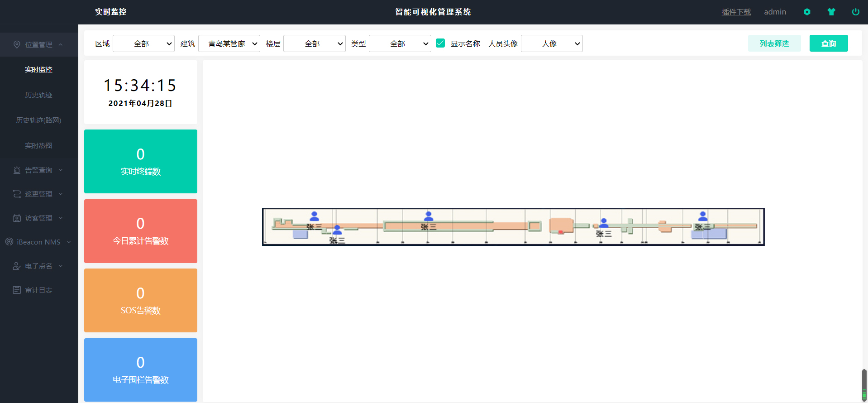Open the 插件下载 link
Screen dimensions: 868x403
[736, 12]
